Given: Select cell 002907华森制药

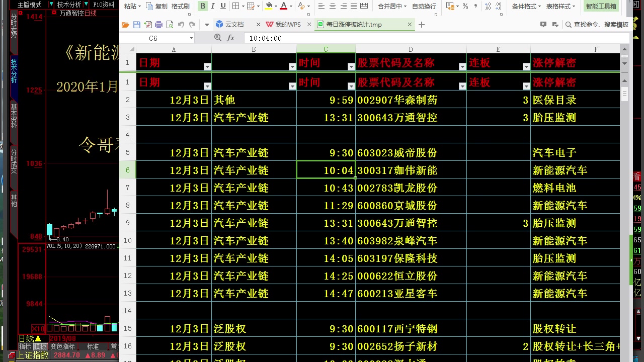Looking at the screenshot, I should pos(411,100).
